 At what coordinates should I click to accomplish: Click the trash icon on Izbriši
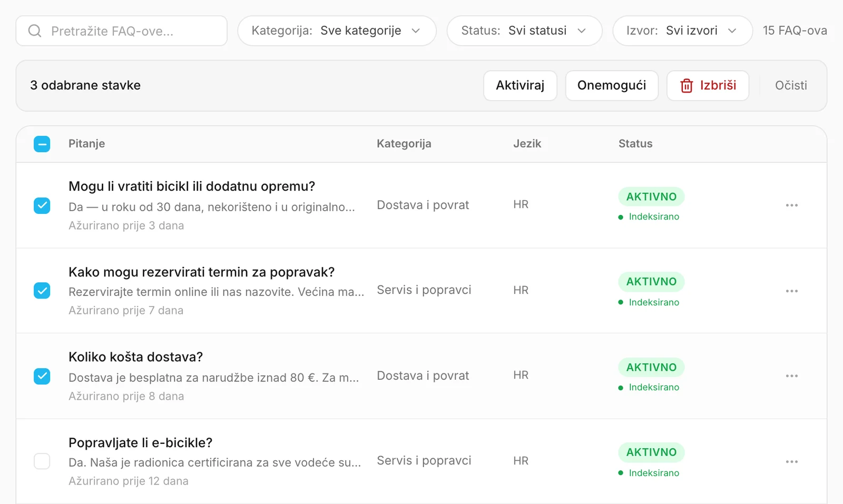[687, 85]
